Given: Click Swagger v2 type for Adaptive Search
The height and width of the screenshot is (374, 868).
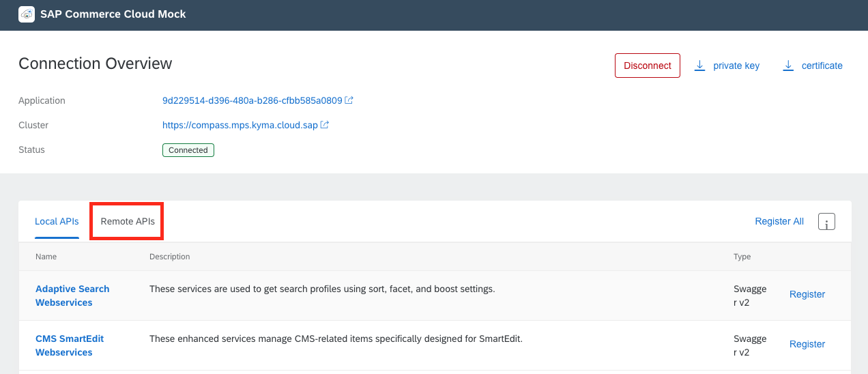Looking at the screenshot, I should point(750,296).
